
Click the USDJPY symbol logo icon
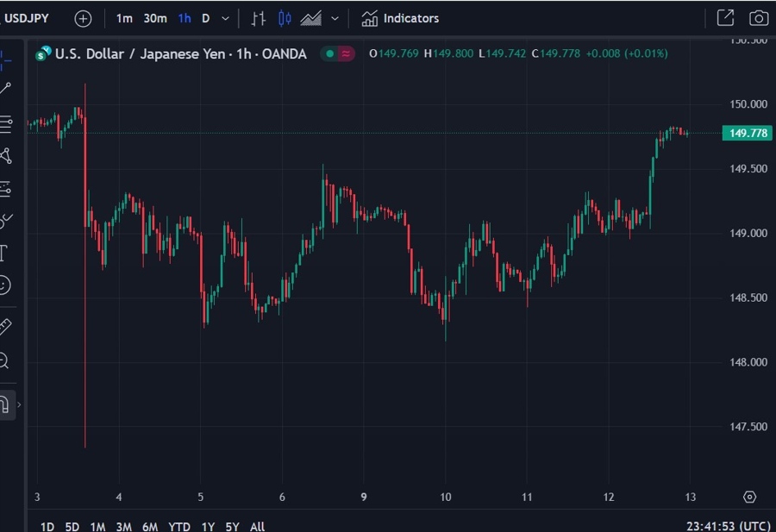[x=43, y=53]
